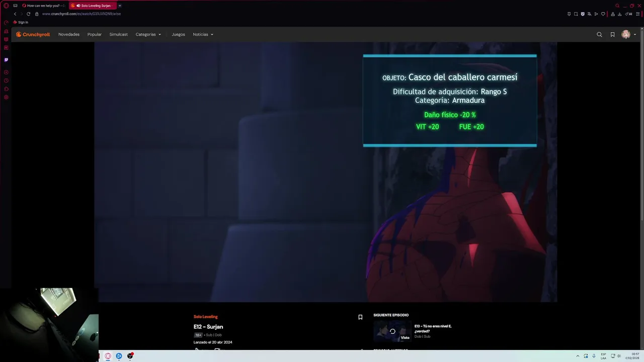Reload the current page
Image resolution: width=644 pixels, height=362 pixels.
(28, 14)
